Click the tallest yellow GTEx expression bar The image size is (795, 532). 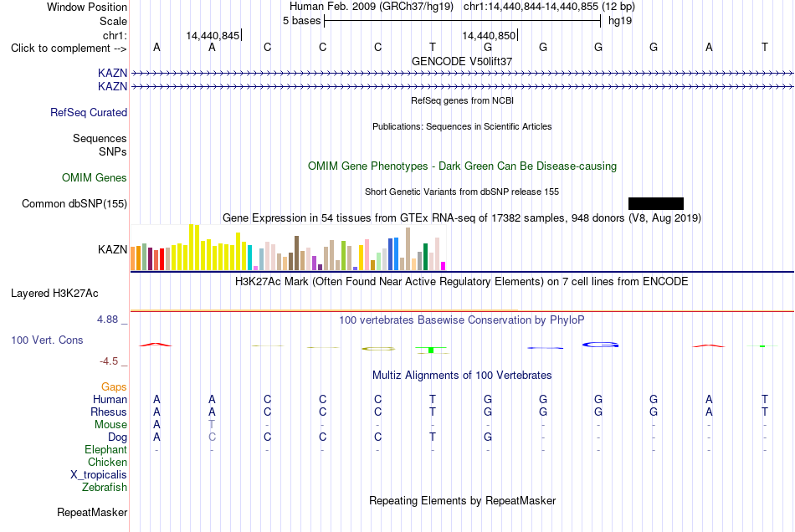pyautogui.click(x=191, y=247)
